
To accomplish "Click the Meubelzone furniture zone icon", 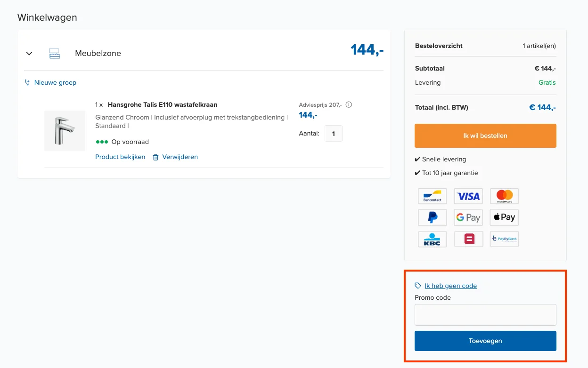I will click(x=55, y=53).
